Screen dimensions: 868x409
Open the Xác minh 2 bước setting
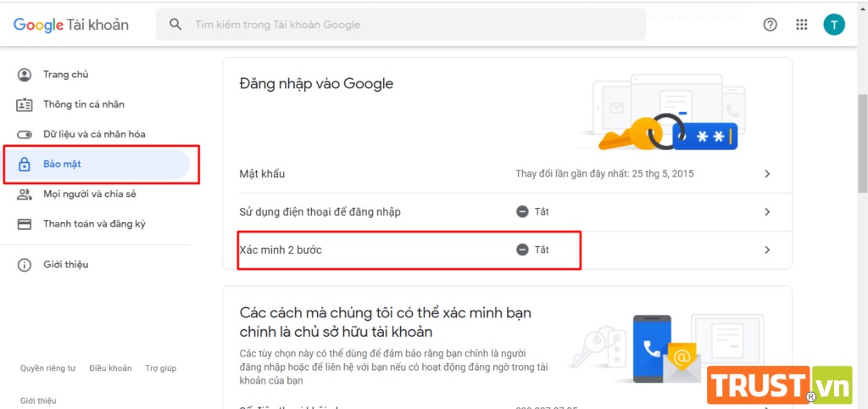tap(507, 250)
